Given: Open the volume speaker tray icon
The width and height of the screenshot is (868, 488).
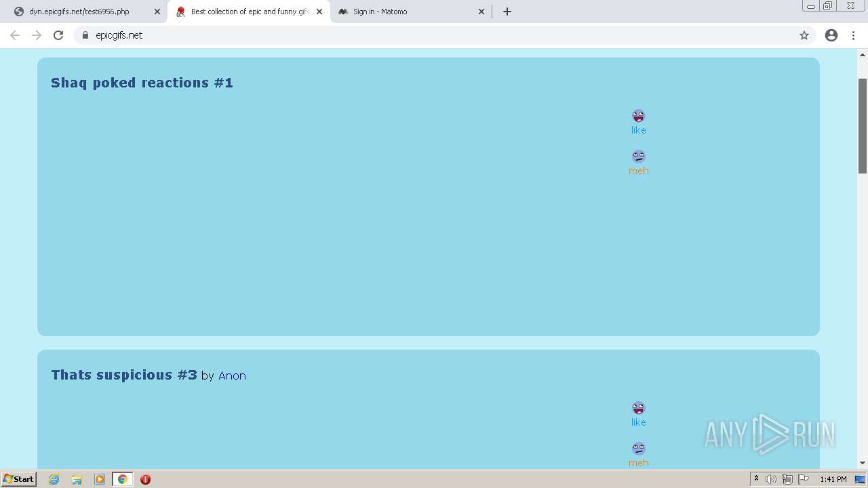Looking at the screenshot, I should 771,479.
